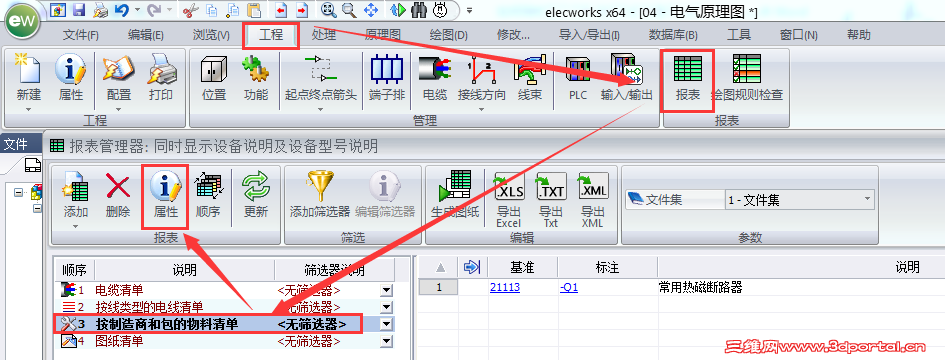945x360 pixels.
Task: Select the 电缆清单 report row
Action: pyautogui.click(x=225, y=290)
